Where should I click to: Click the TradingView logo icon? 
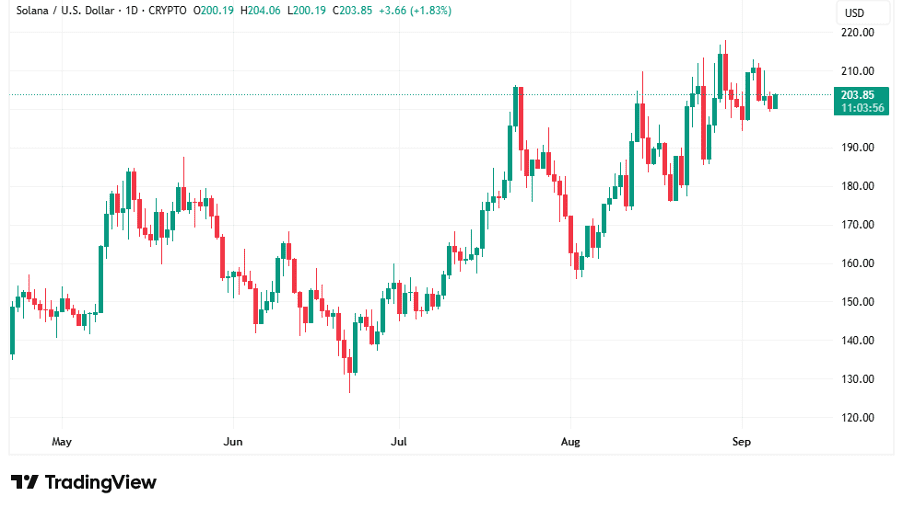(25, 482)
